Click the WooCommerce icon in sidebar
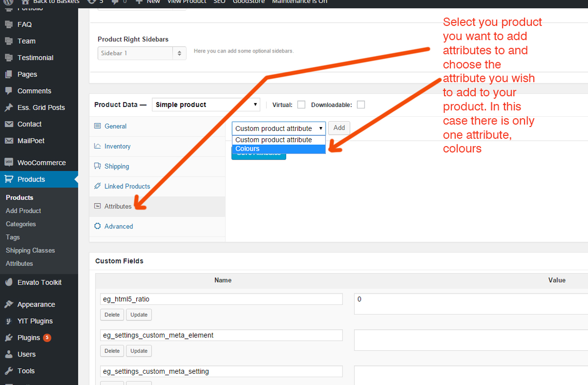The height and width of the screenshot is (385, 588). pyautogui.click(x=8, y=162)
